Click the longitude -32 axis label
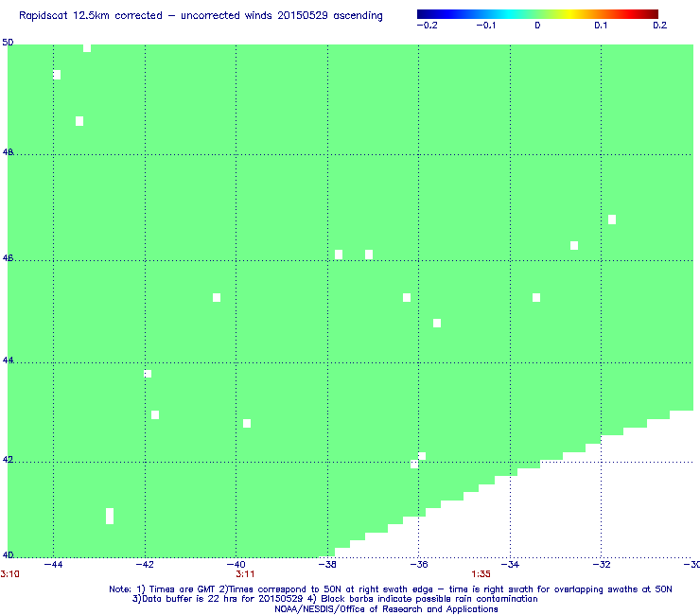The height and width of the screenshot is (615, 700). tap(602, 565)
